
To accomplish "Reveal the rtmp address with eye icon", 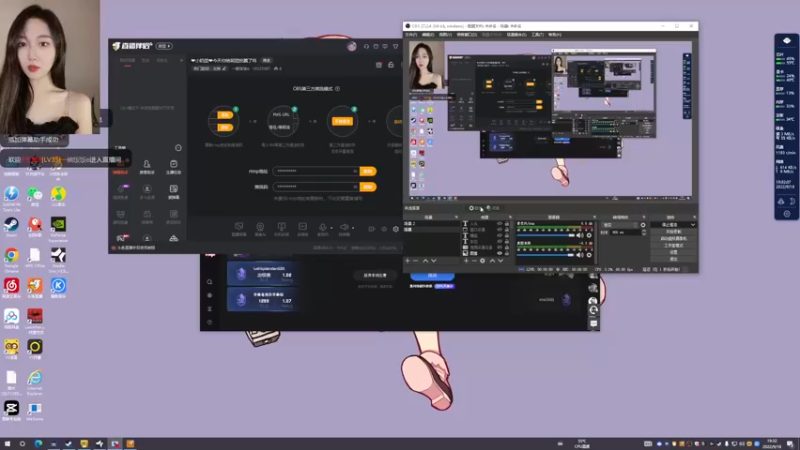I will pyautogui.click(x=355, y=171).
